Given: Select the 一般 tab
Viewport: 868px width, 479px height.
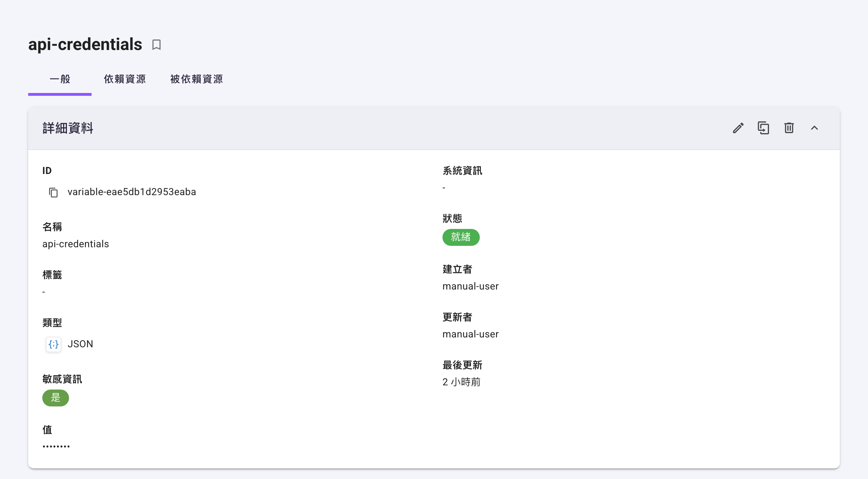Looking at the screenshot, I should pyautogui.click(x=60, y=79).
